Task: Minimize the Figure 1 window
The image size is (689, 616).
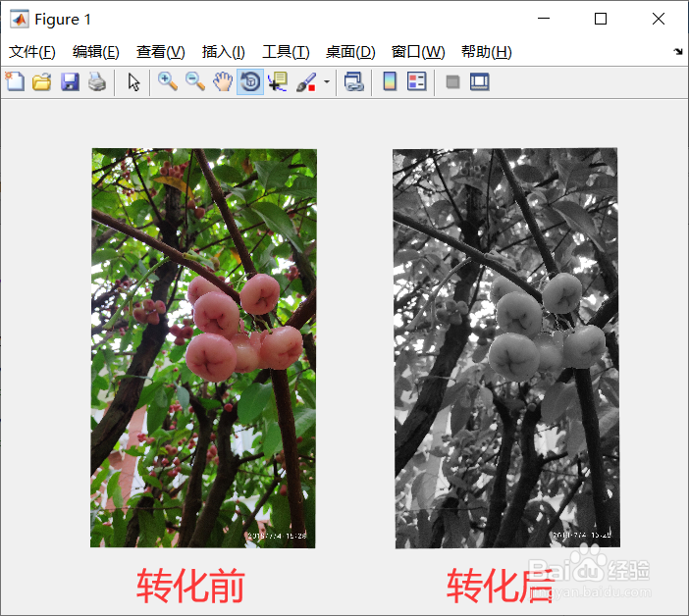Action: [x=544, y=19]
